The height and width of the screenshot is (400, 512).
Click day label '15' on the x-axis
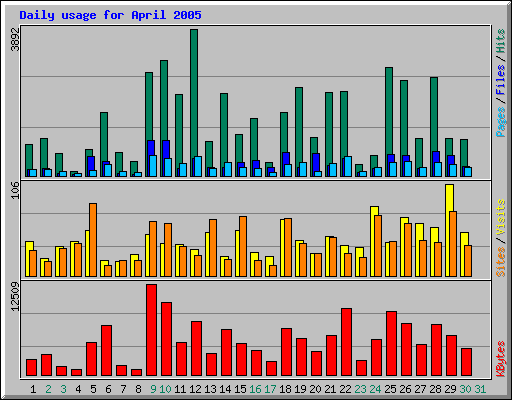(x=240, y=389)
